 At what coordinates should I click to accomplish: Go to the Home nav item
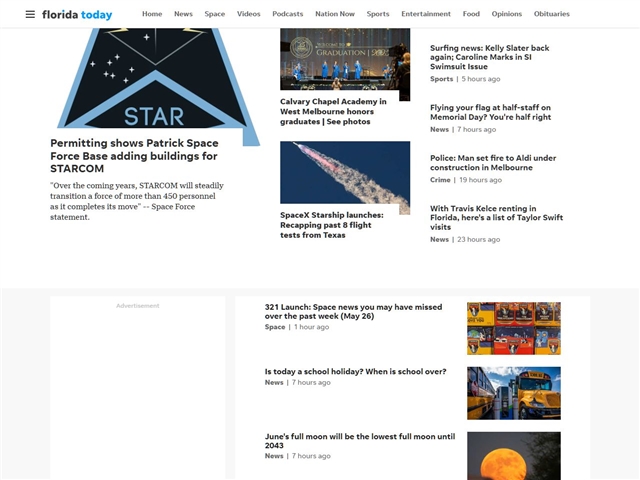click(x=152, y=14)
